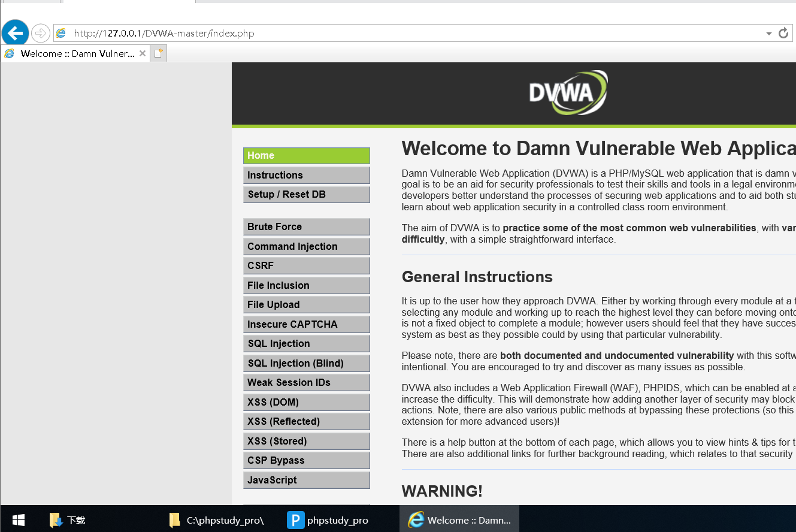796x532 pixels.
Task: Click the page icon in address bar
Action: pyautogui.click(x=61, y=33)
